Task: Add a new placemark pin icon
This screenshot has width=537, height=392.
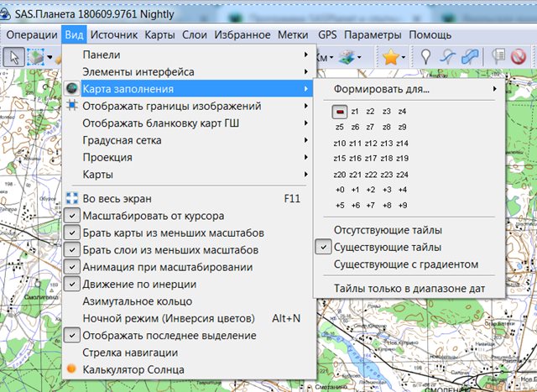Action: pos(425,57)
